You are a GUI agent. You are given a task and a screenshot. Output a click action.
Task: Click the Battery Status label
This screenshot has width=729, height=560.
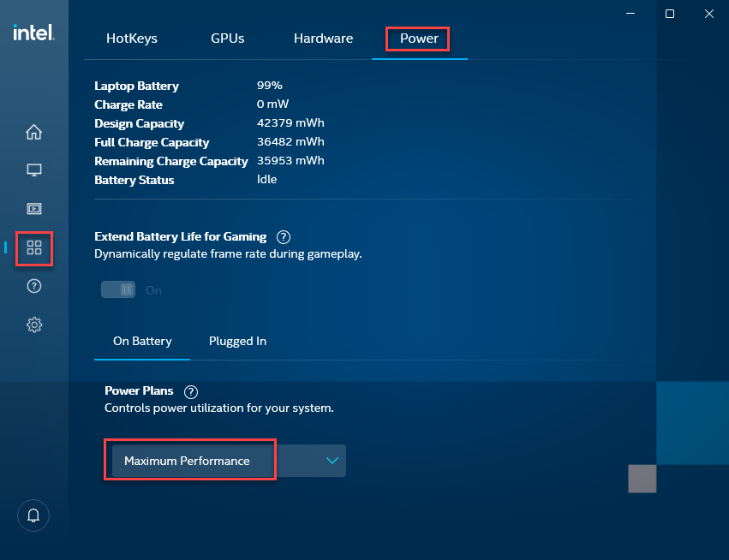134,180
